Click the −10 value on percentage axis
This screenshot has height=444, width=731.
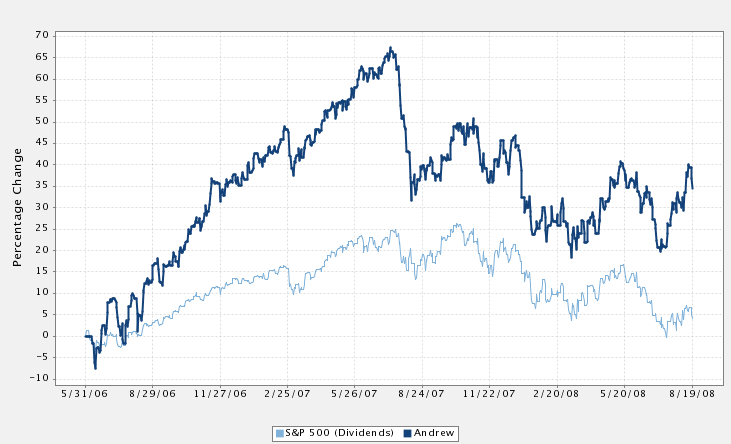39,378
